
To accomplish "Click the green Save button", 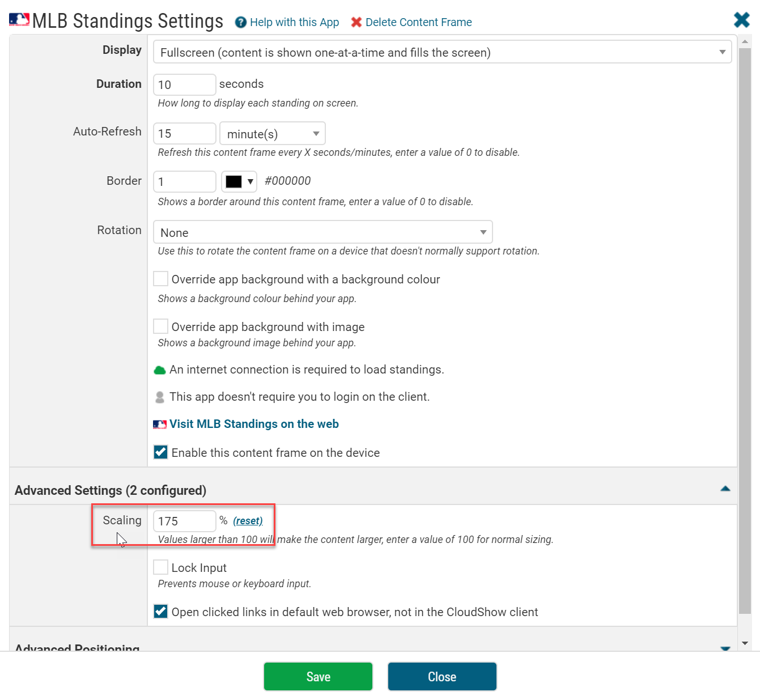I will 318,677.
